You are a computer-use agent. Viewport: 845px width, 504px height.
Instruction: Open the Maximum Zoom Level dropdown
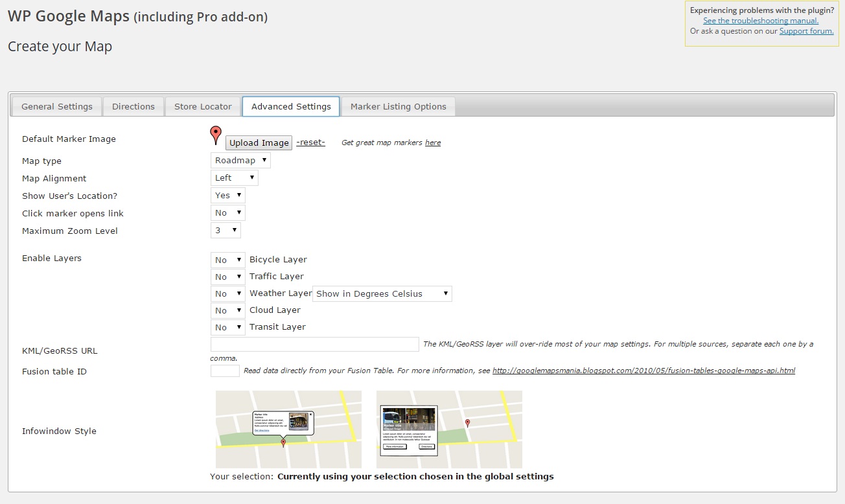[226, 229]
